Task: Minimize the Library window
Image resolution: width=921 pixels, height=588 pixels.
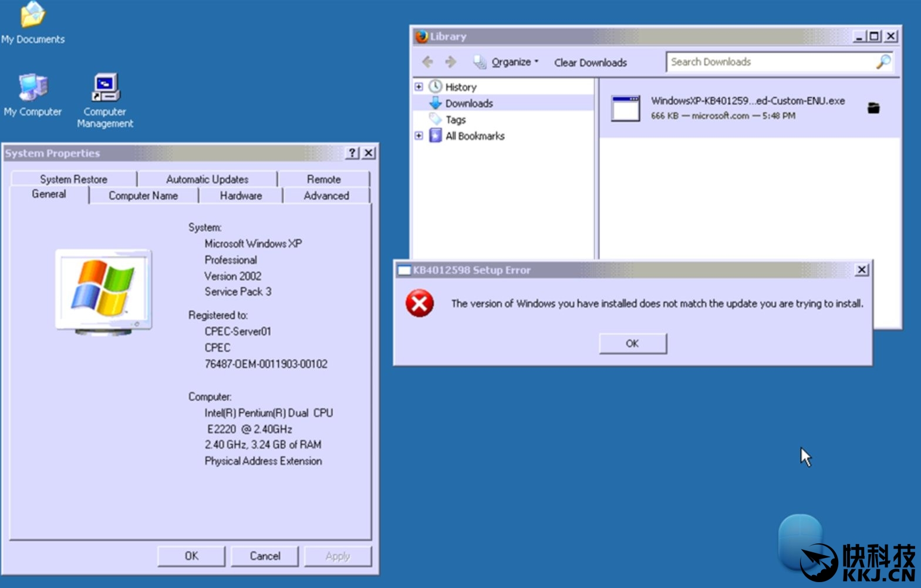Action: pos(859,36)
